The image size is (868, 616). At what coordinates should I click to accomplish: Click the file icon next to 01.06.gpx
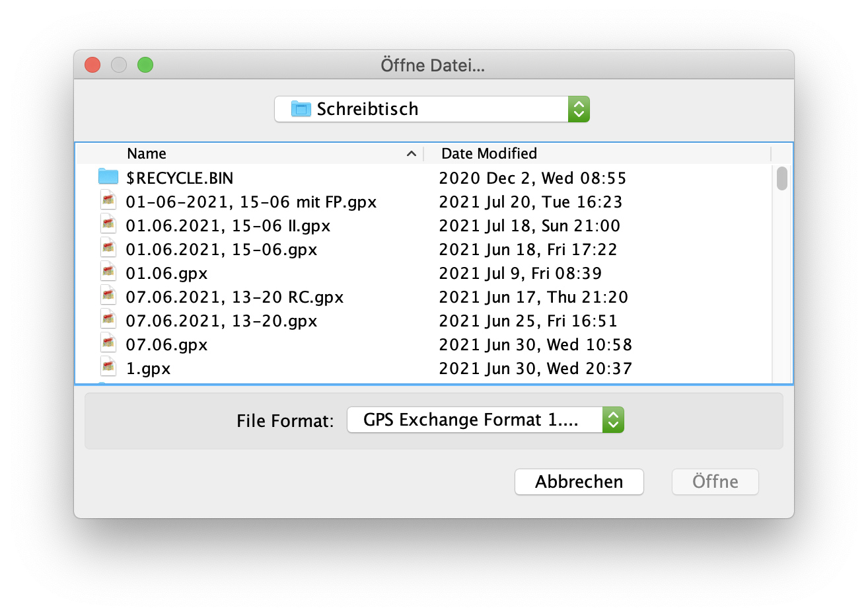click(x=108, y=272)
